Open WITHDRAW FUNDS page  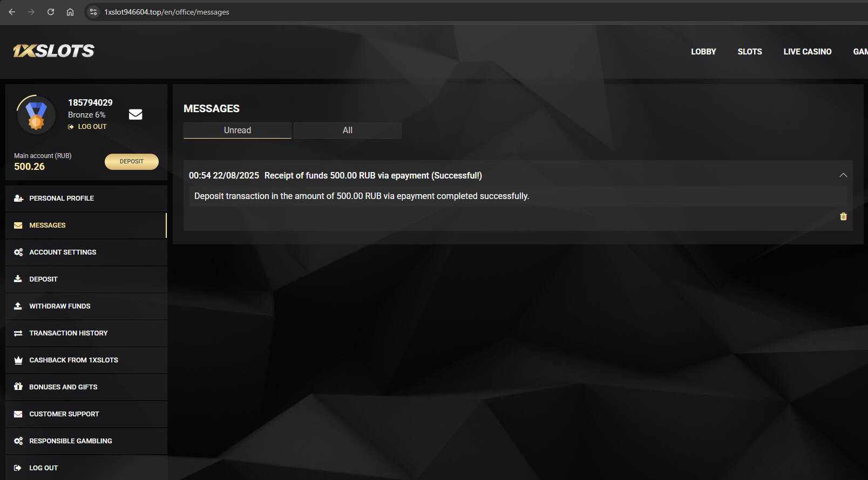coord(86,306)
